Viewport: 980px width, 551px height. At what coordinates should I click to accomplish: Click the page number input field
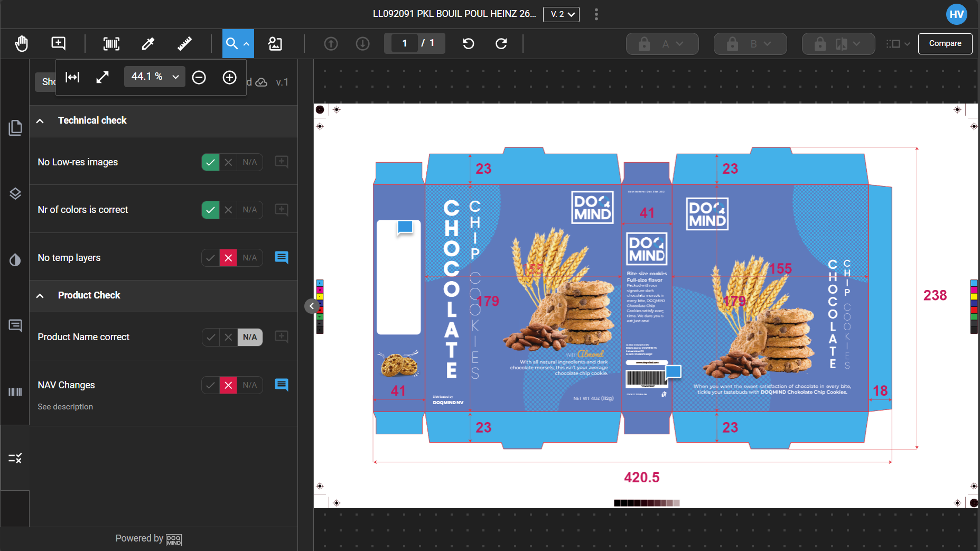coord(405,43)
